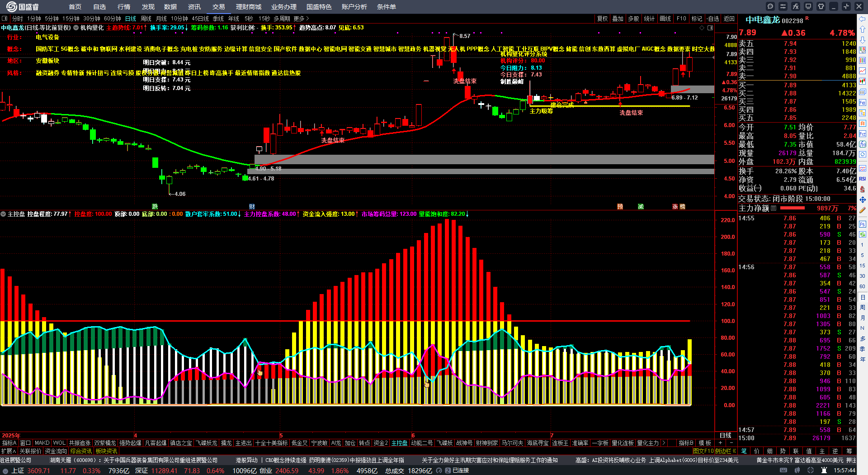
Task: Click the monitor screen icon in title bar
Action: [808, 6]
